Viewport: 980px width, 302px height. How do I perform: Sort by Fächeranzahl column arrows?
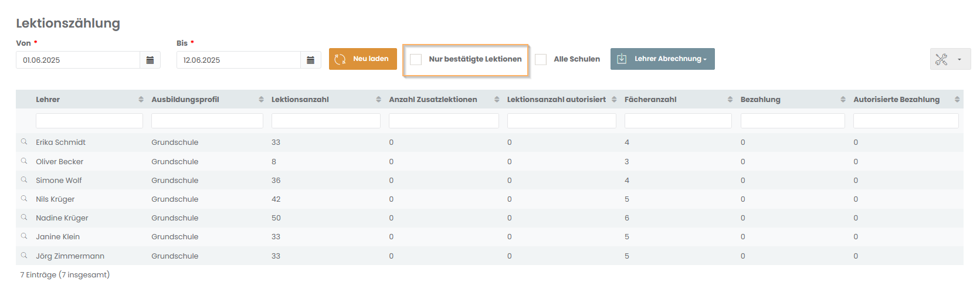click(x=730, y=100)
